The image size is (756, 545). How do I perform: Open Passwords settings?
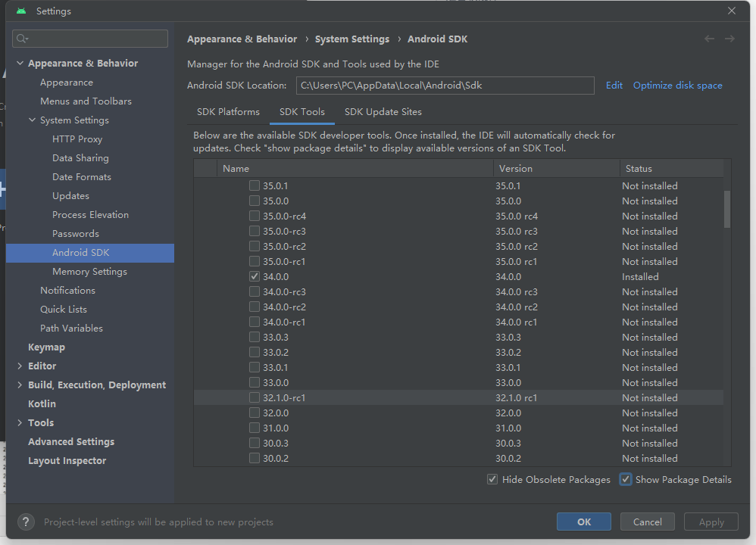(x=75, y=233)
